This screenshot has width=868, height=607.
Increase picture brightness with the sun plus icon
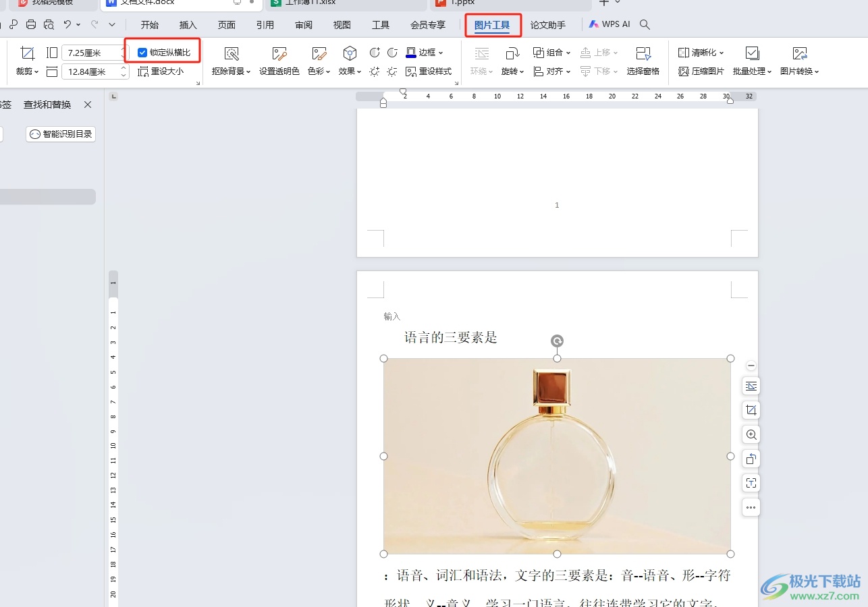[375, 71]
